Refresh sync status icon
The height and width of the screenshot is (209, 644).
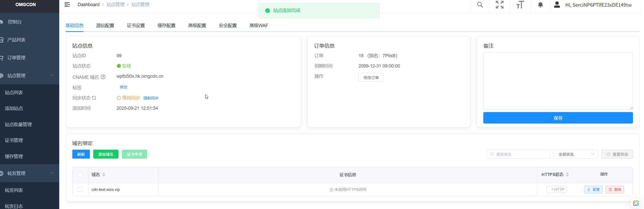(x=94, y=98)
